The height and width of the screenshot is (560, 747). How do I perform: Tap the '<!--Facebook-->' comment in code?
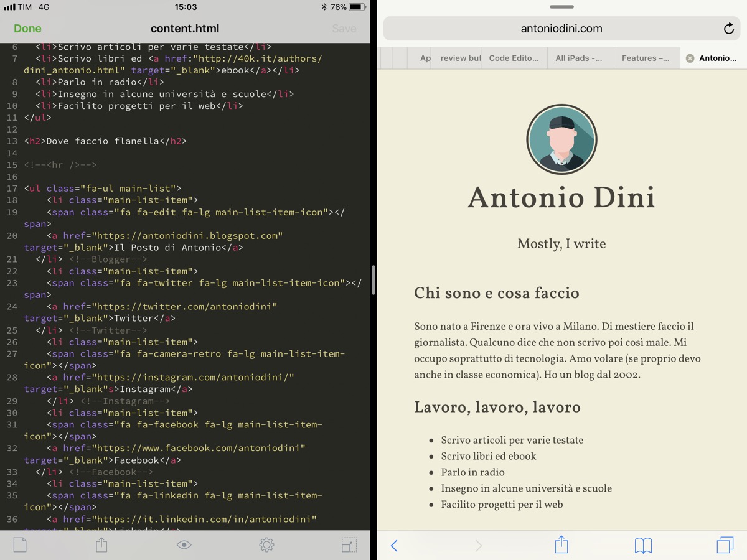tap(111, 472)
